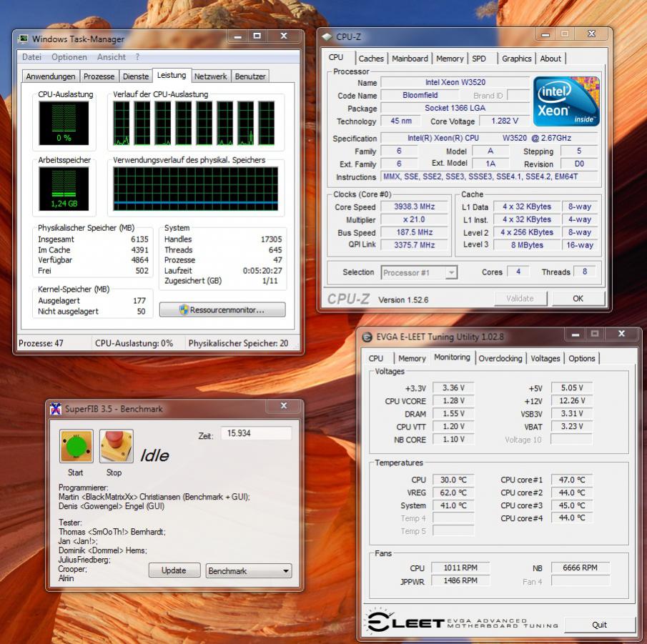Click the CPU-Z title bar icon

[x=327, y=36]
